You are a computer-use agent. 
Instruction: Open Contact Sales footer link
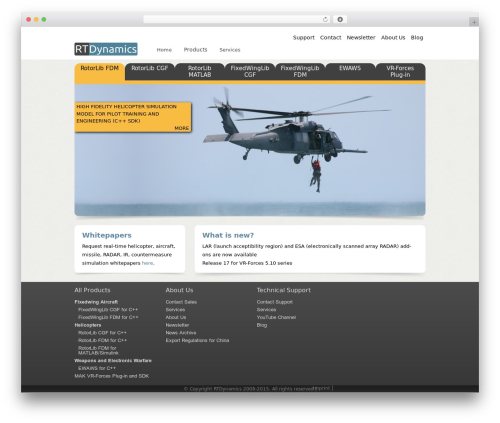tap(181, 302)
